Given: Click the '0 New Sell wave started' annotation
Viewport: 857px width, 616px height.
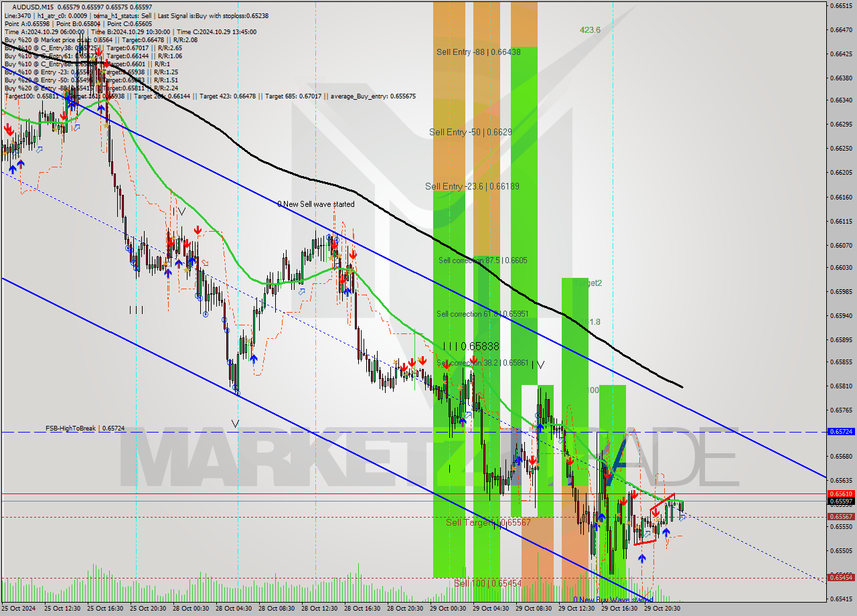Looking at the screenshot, I should [x=316, y=204].
